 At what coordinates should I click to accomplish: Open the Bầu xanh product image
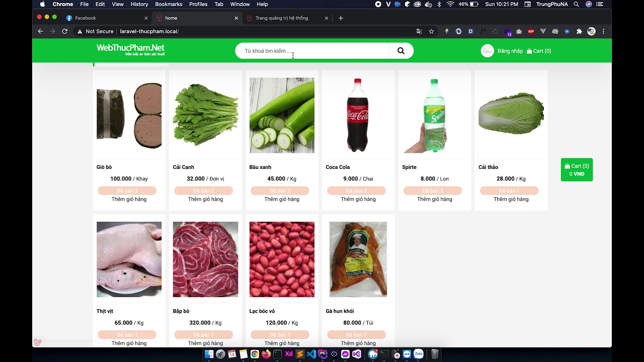pyautogui.click(x=282, y=115)
